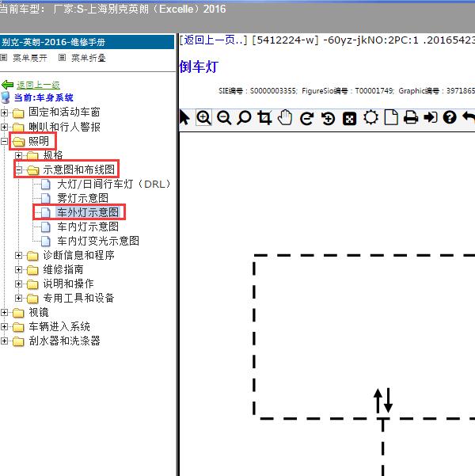Select the 照明 folder label
This screenshot has height=476, width=475.
click(39, 141)
